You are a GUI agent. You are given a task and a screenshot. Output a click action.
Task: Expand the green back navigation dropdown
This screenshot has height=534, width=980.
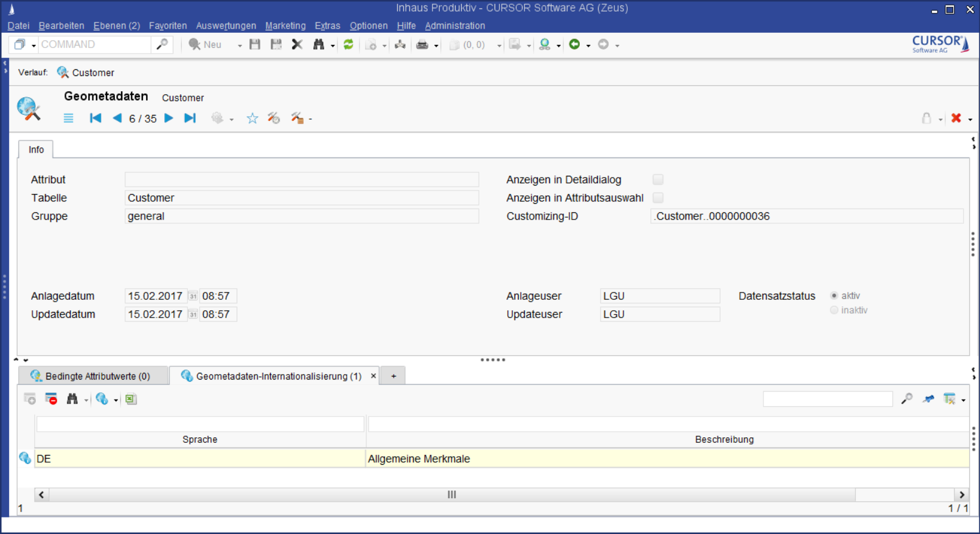(588, 46)
